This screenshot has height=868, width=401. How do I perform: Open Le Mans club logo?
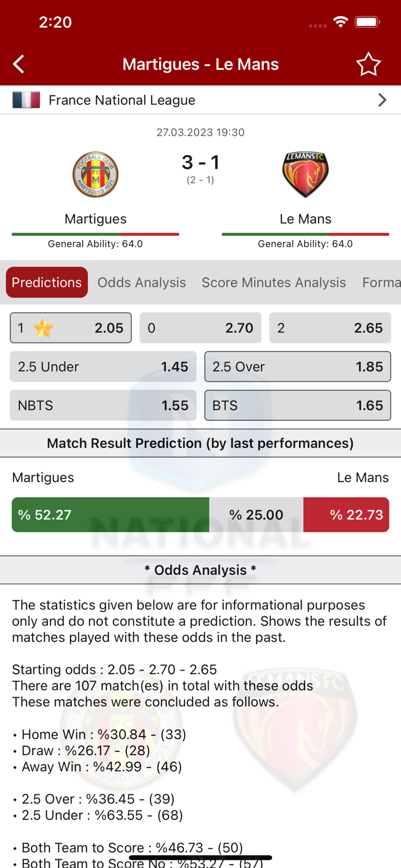[x=306, y=174]
